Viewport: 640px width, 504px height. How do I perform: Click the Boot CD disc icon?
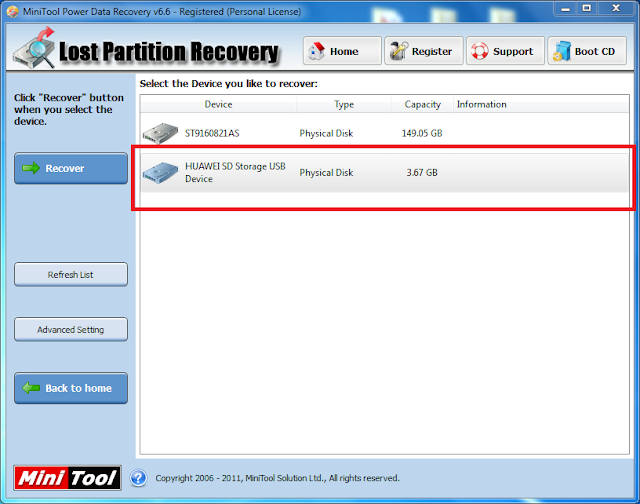[562, 51]
